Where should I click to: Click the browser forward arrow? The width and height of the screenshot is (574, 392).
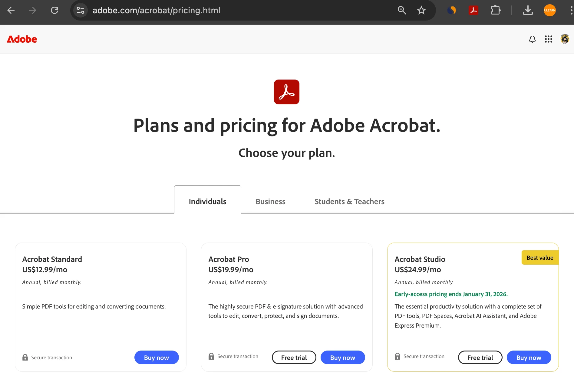click(x=33, y=10)
